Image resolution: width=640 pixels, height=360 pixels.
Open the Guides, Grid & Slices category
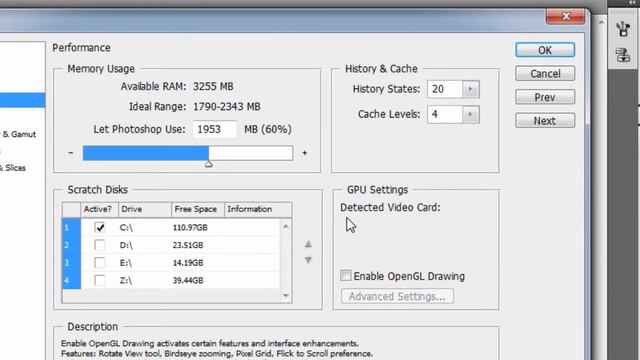tap(13, 168)
